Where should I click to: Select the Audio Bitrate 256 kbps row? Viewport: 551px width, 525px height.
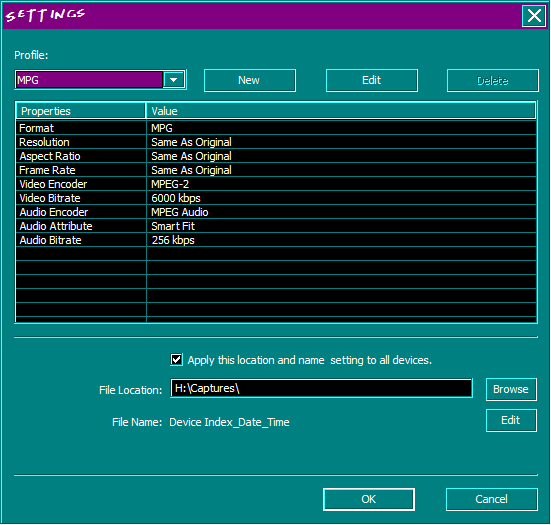(x=276, y=240)
